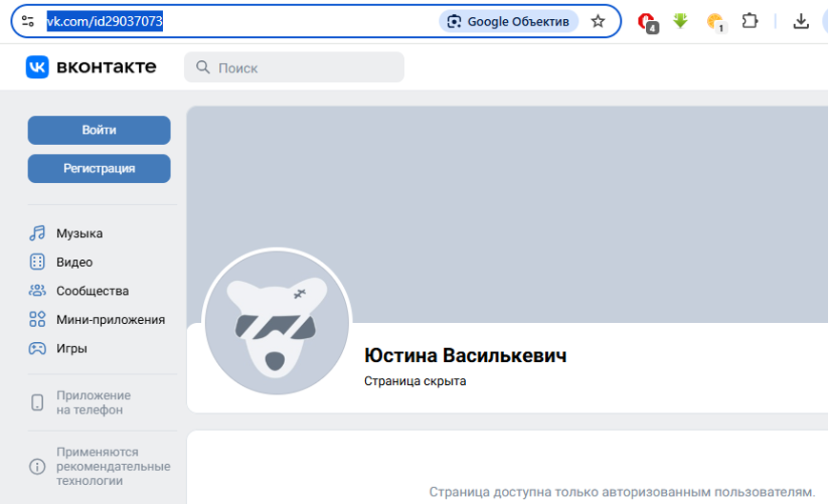Open the Extensions puzzle menu
This screenshot has width=829, height=504.
pos(750,21)
